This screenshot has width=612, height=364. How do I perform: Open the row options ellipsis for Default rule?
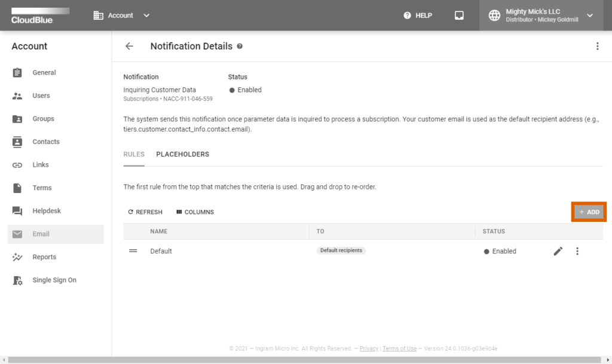pyautogui.click(x=577, y=251)
